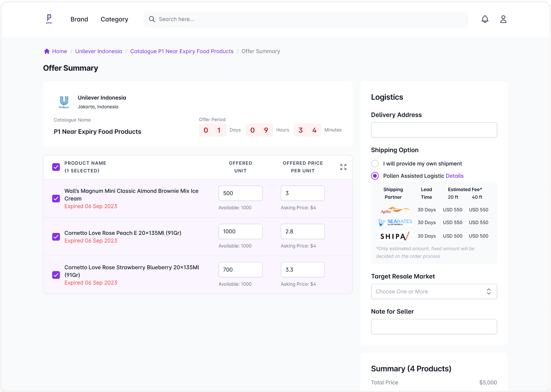Click the Pollen logo icon
The width and height of the screenshot is (551, 392).
[49, 19]
